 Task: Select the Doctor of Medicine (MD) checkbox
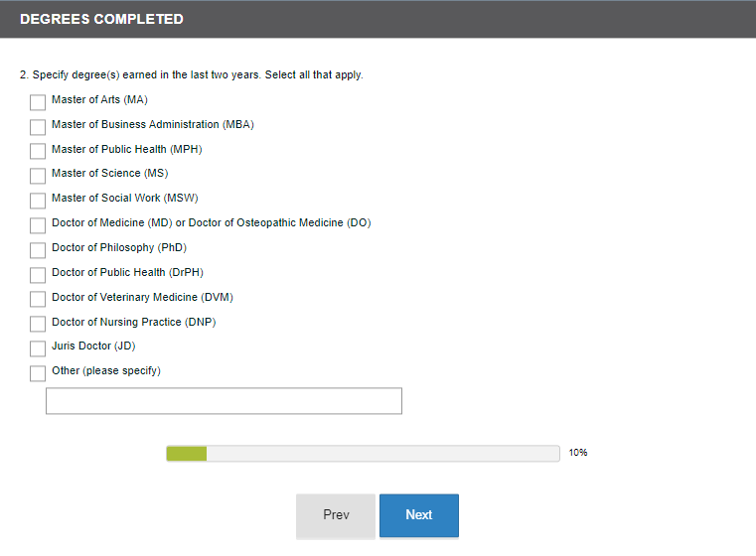point(38,225)
